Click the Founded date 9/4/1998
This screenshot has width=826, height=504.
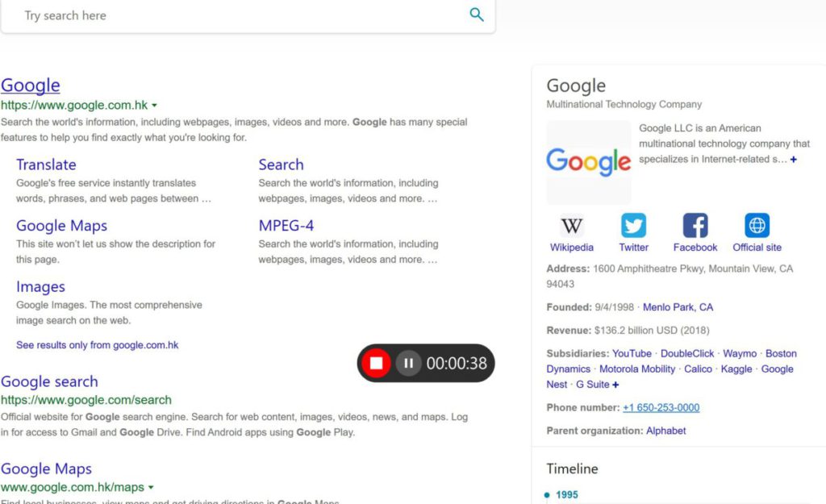point(614,307)
